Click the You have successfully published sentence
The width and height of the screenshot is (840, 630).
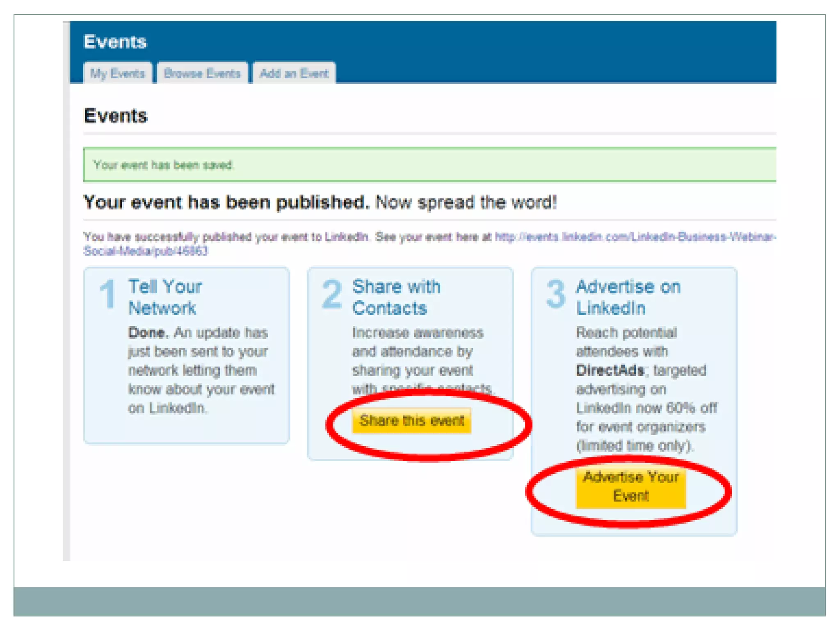[226, 237]
